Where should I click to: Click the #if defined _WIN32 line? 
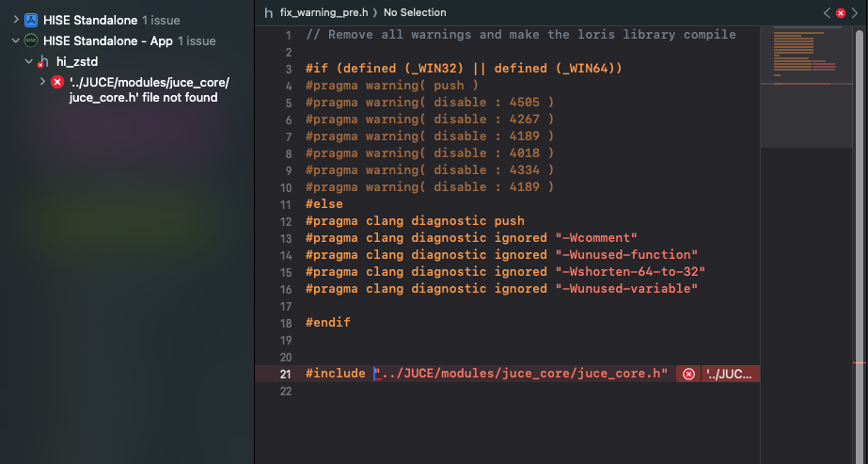tap(464, 68)
